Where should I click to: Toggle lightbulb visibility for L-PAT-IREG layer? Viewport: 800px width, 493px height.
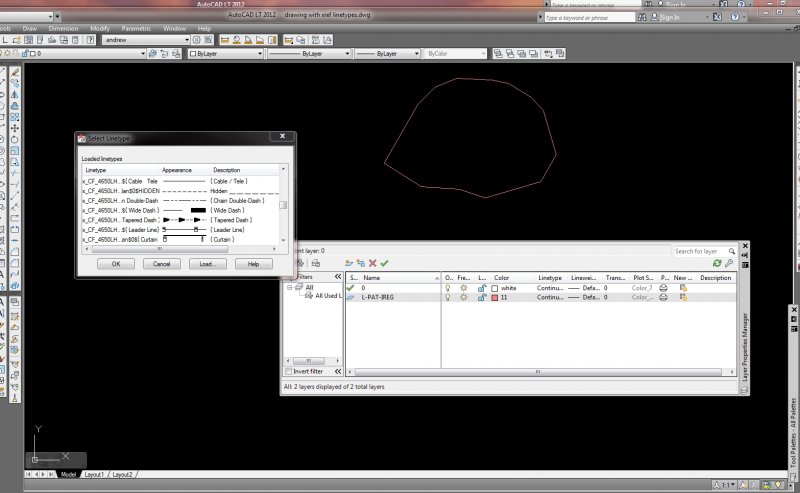449,298
